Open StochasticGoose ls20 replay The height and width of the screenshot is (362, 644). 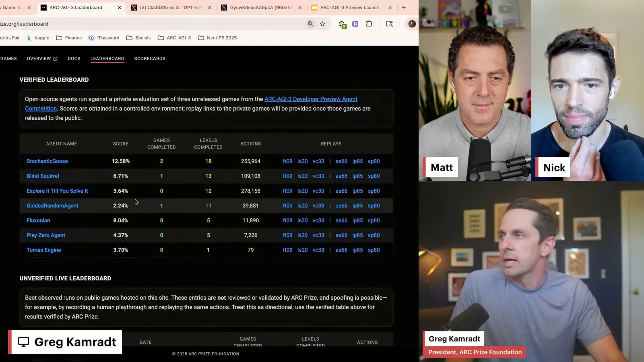pyautogui.click(x=302, y=161)
